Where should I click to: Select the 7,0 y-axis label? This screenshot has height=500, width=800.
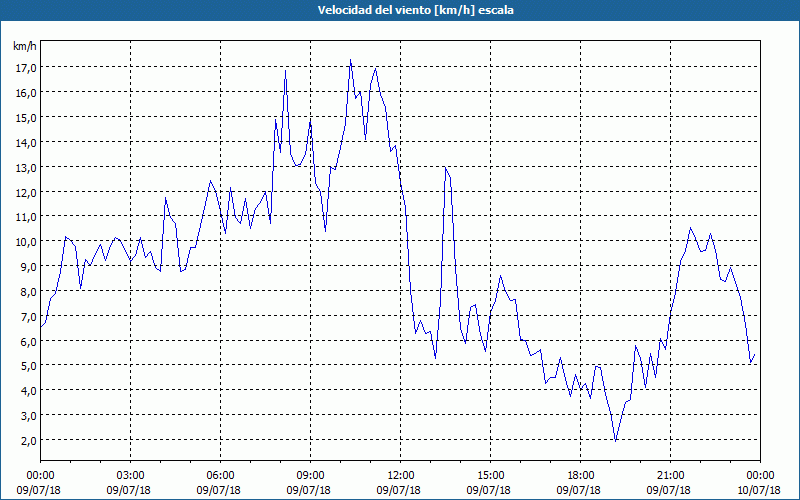point(28,317)
